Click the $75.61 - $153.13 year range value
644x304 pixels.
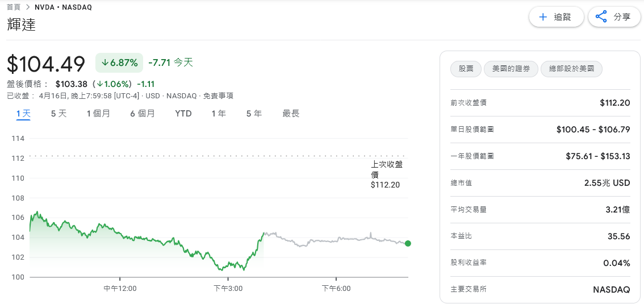click(x=597, y=156)
